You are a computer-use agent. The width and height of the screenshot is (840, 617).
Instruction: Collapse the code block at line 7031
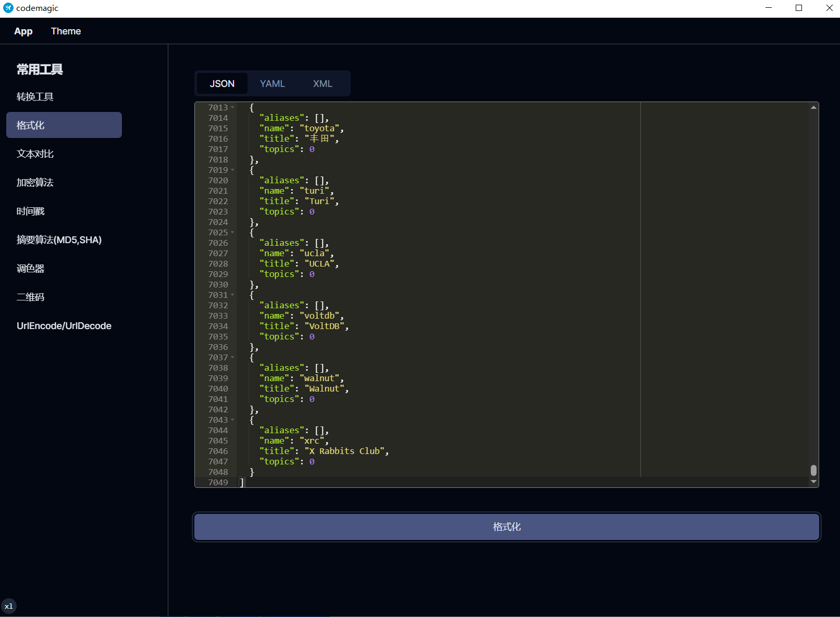(232, 295)
